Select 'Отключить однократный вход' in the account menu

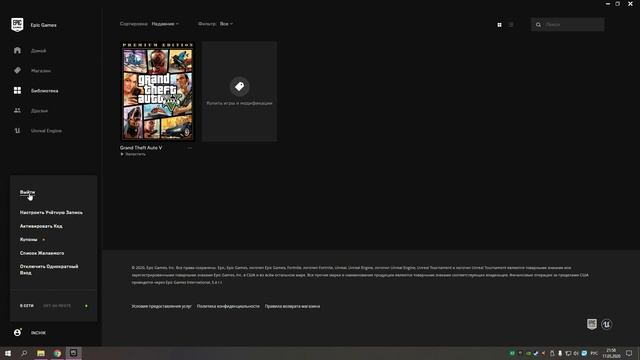coord(49,269)
